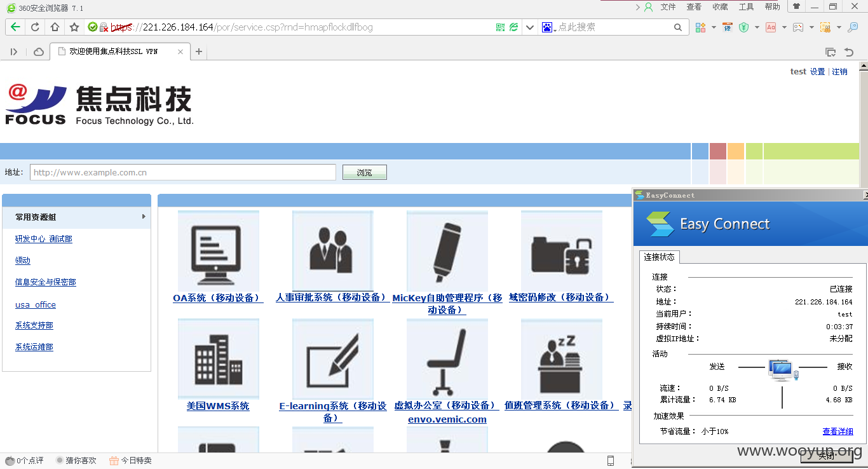Open the skin (shirt) icon
Image resolution: width=868 pixels, height=469 pixels.
796,6
